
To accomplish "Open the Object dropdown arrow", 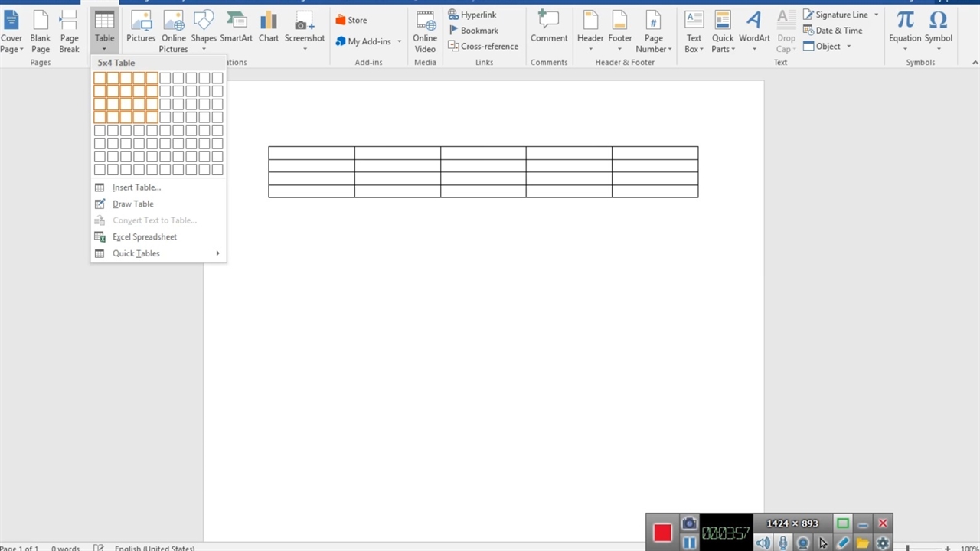I will [x=848, y=47].
